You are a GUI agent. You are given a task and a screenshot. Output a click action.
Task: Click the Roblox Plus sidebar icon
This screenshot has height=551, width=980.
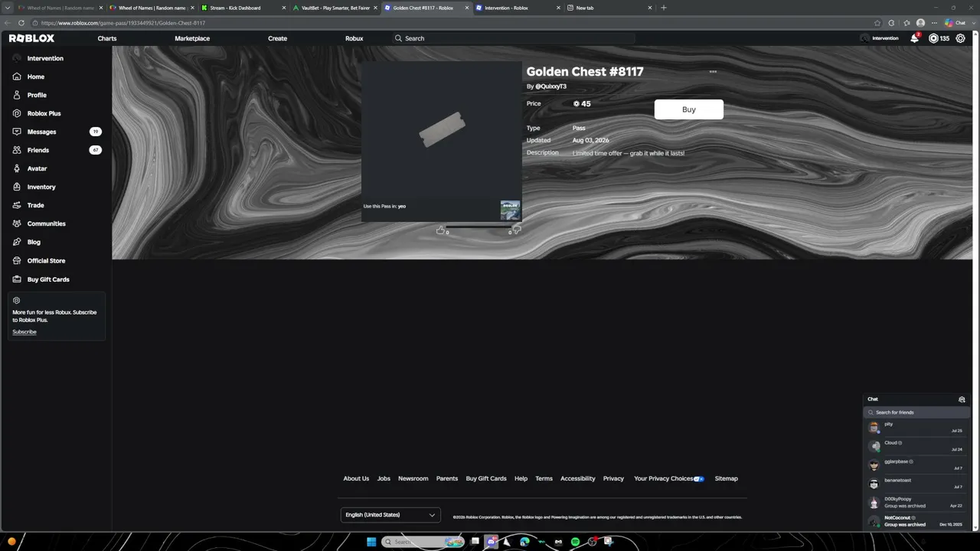(17, 113)
